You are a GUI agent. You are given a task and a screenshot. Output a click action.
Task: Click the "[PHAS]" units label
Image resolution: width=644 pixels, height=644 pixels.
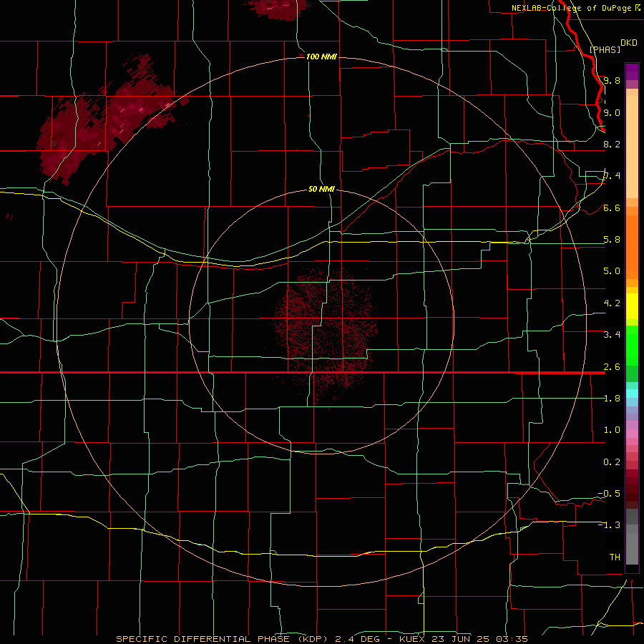(x=605, y=49)
